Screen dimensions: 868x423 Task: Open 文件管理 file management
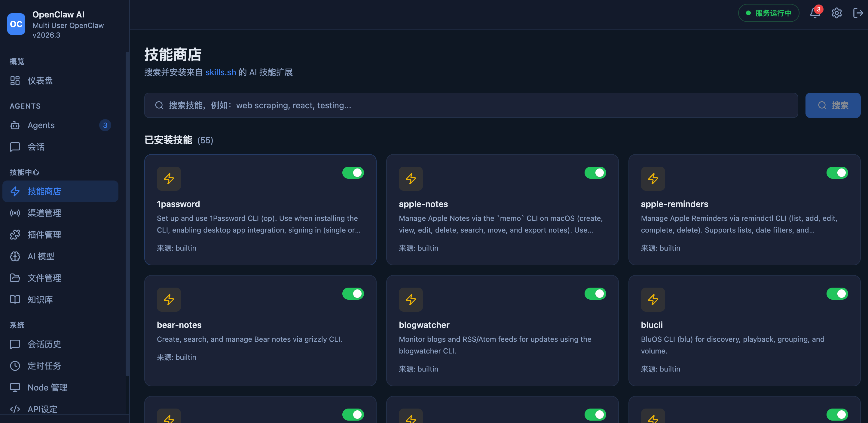[x=60, y=278]
